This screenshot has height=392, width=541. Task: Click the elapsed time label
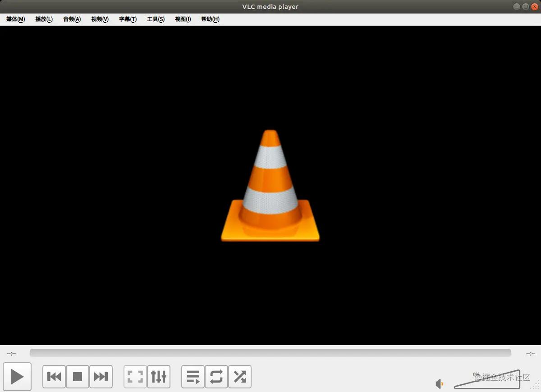point(11,354)
